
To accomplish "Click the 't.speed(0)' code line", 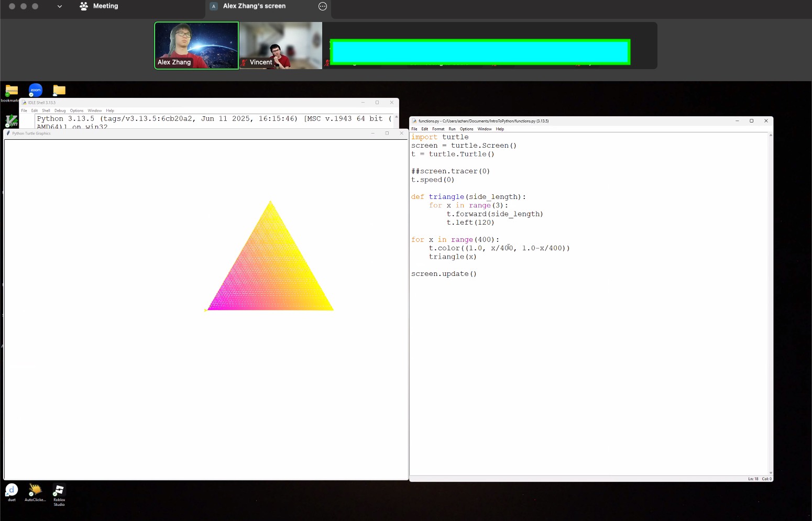I will [433, 180].
